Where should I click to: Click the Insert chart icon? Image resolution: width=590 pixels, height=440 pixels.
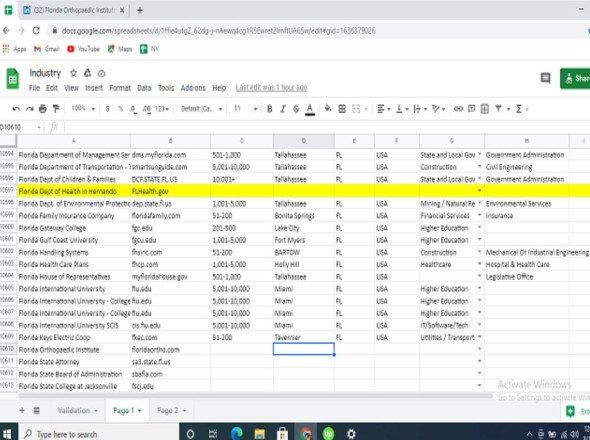coord(485,109)
